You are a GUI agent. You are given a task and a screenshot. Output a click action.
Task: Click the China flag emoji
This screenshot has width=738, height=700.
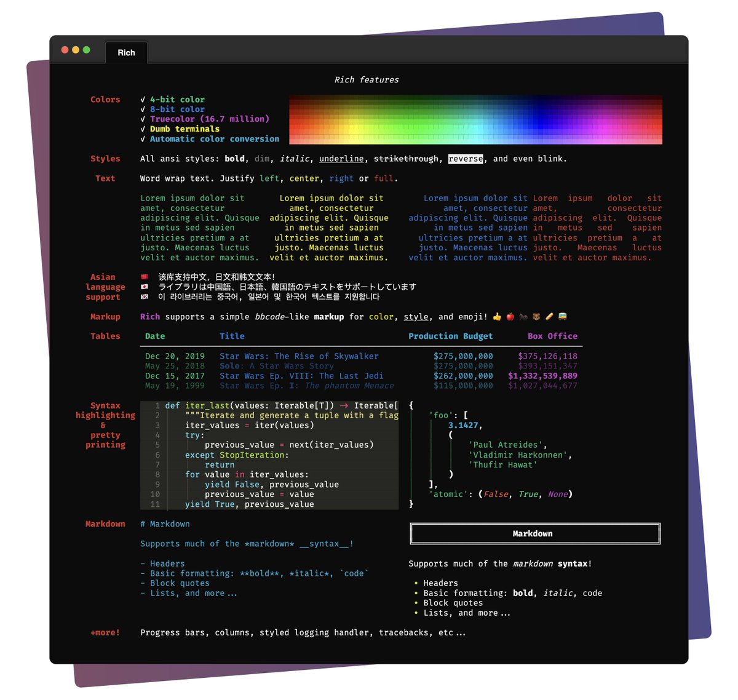(145, 277)
